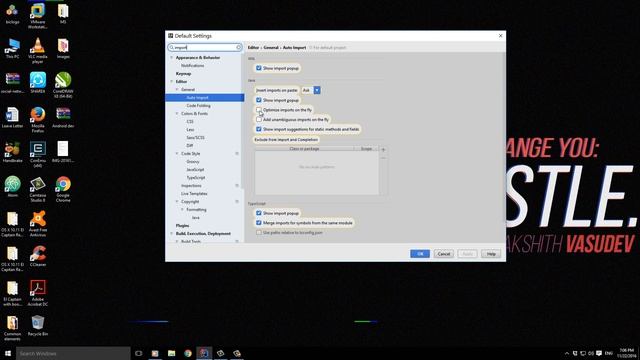This screenshot has width=640, height=360.
Task: Click the Windows taskbar search box
Action: [x=73, y=353]
